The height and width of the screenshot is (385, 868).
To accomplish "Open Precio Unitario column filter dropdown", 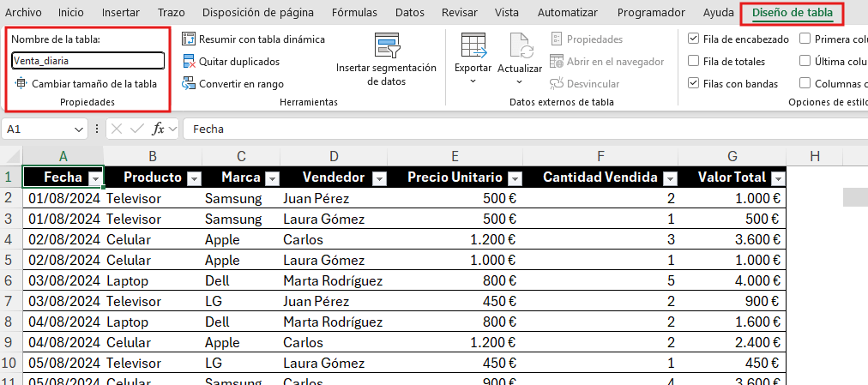I will pos(515,178).
